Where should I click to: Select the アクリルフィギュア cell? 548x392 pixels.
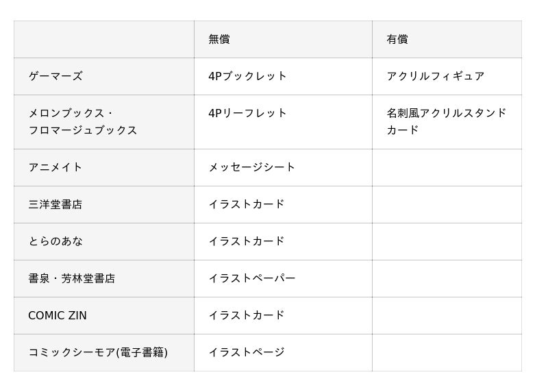(x=436, y=76)
